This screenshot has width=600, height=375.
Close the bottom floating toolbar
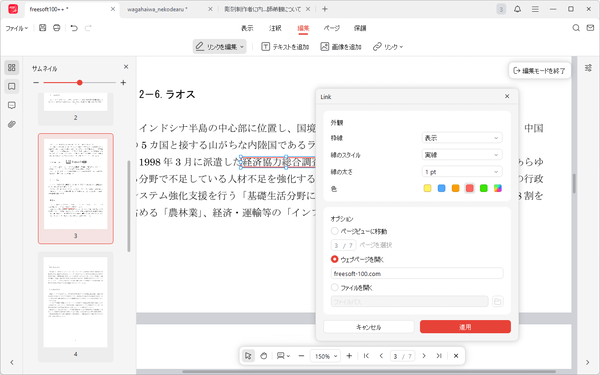[456, 356]
